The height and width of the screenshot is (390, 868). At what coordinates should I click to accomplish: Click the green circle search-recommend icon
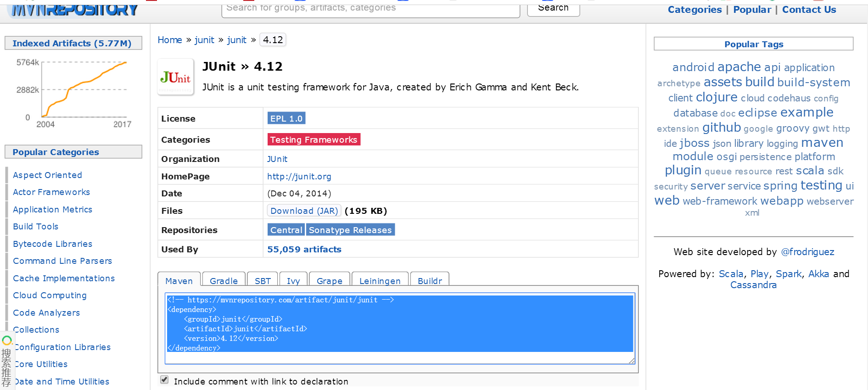click(7, 340)
